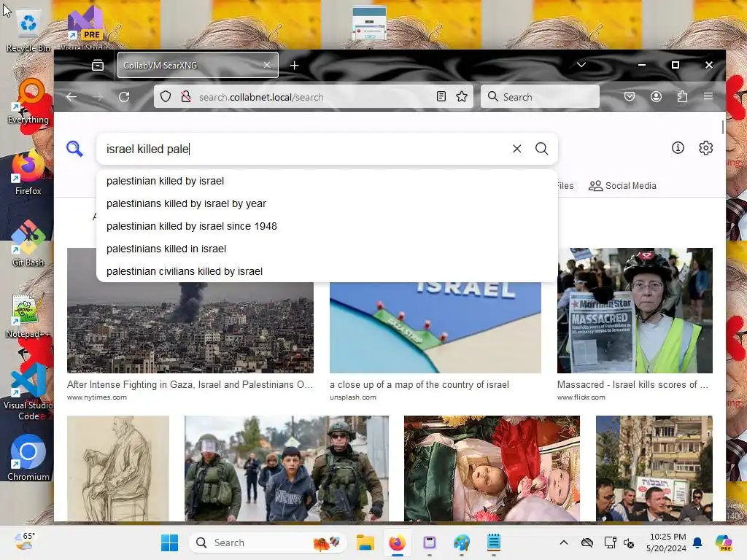Open Notepad++ desktop shortcut
This screenshot has height=560, width=747.
click(28, 315)
